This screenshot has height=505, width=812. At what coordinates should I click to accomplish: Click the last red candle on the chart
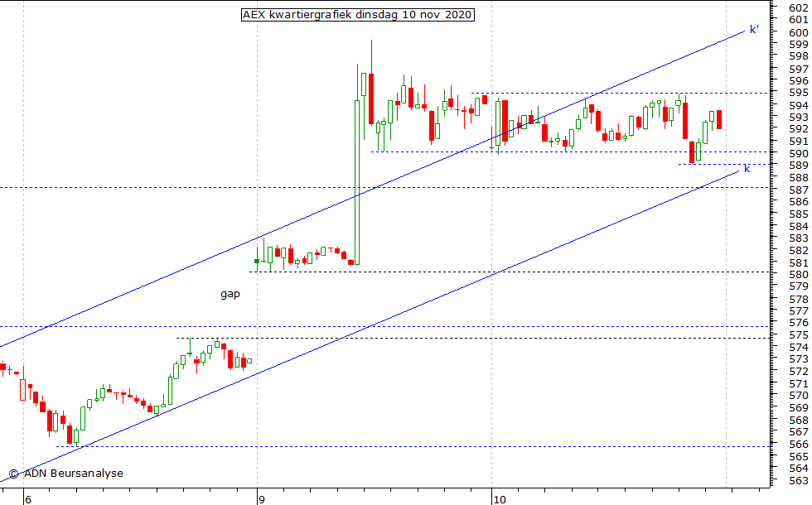click(719, 119)
